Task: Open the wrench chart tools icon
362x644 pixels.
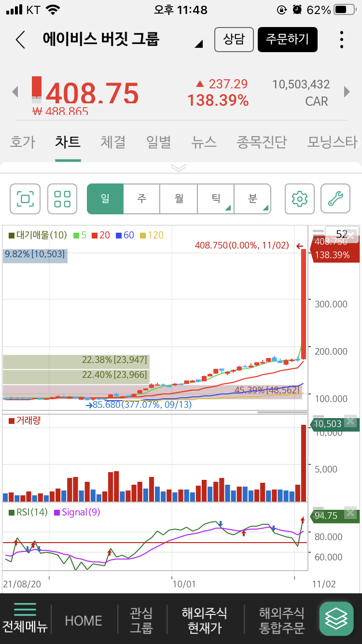Action: tap(335, 199)
